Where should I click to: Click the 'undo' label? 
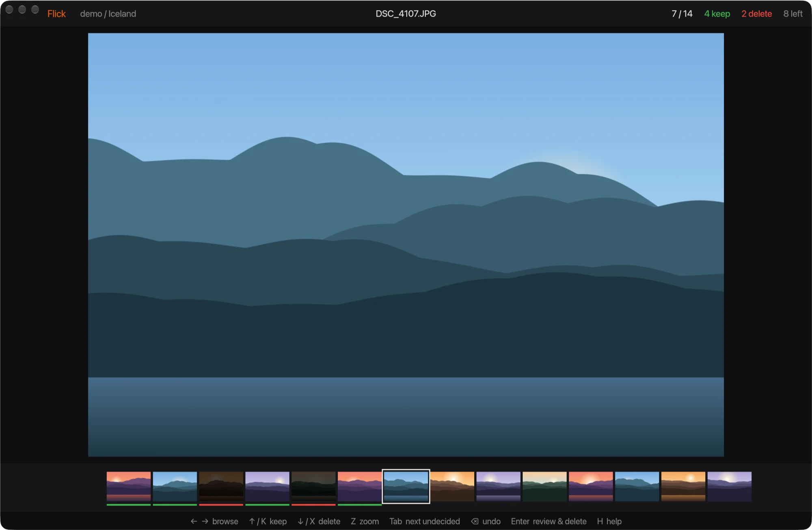pos(491,521)
